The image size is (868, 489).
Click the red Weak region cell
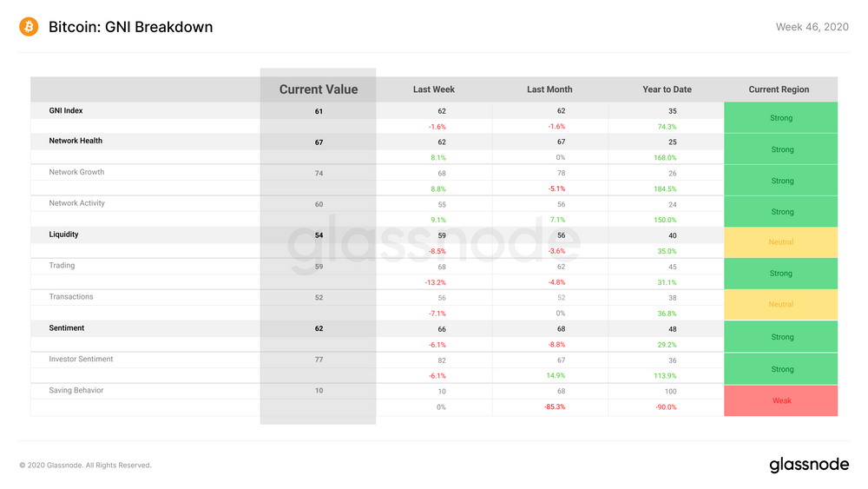click(781, 400)
